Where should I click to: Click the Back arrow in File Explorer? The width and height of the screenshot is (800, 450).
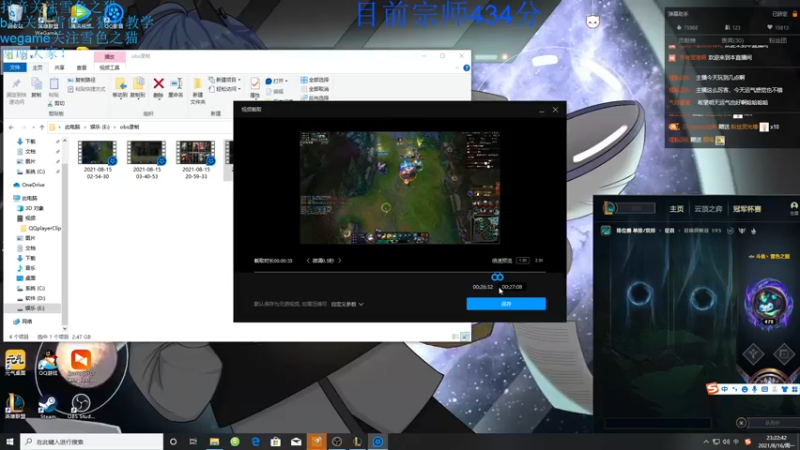[x=11, y=127]
